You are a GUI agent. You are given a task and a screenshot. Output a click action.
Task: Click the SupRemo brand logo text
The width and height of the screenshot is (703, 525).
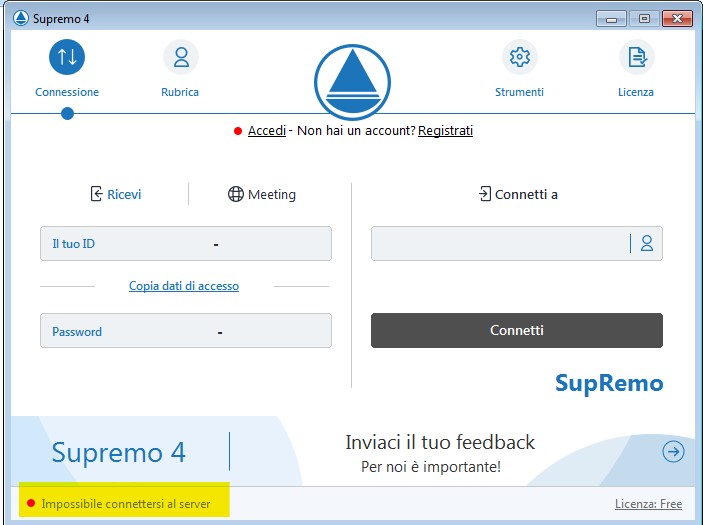pyautogui.click(x=609, y=384)
